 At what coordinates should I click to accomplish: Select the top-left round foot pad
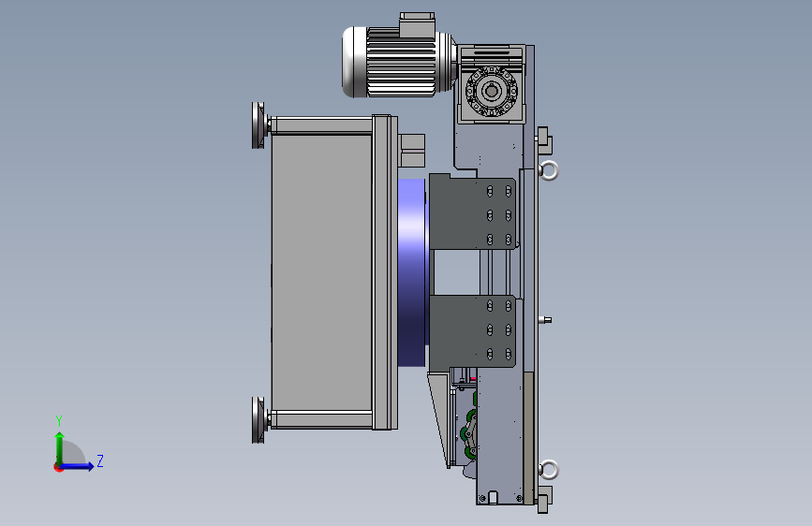[x=259, y=125]
